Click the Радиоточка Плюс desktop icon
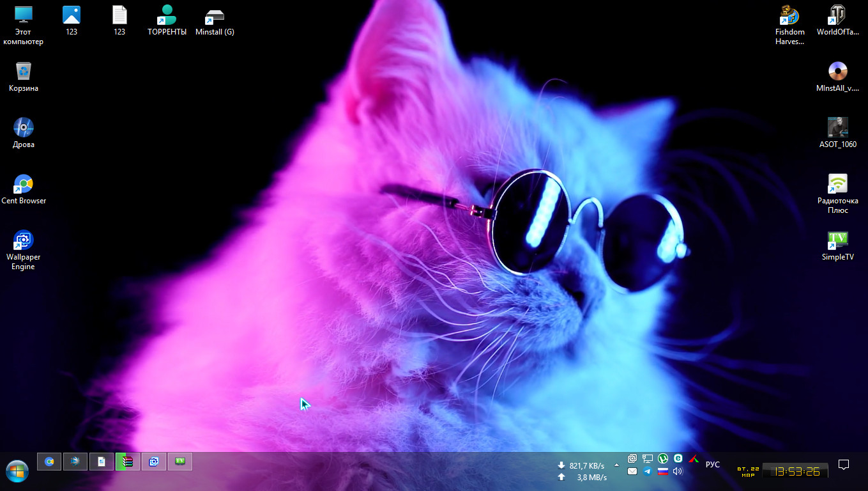This screenshot has height=491, width=868. click(837, 185)
